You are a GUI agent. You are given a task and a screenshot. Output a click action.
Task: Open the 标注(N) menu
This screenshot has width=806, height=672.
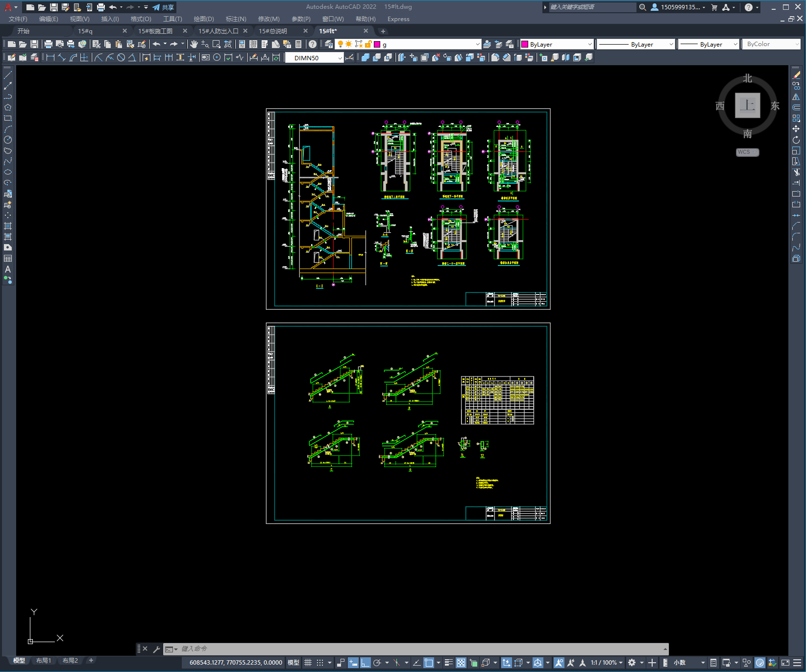[236, 19]
